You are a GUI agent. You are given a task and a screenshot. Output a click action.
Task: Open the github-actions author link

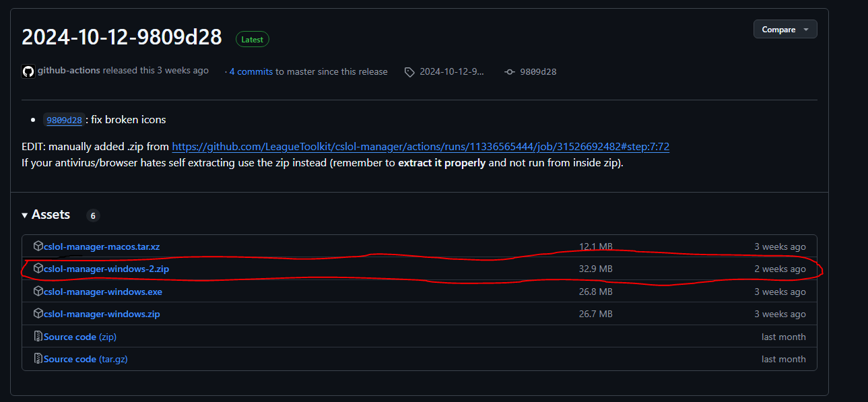point(69,71)
